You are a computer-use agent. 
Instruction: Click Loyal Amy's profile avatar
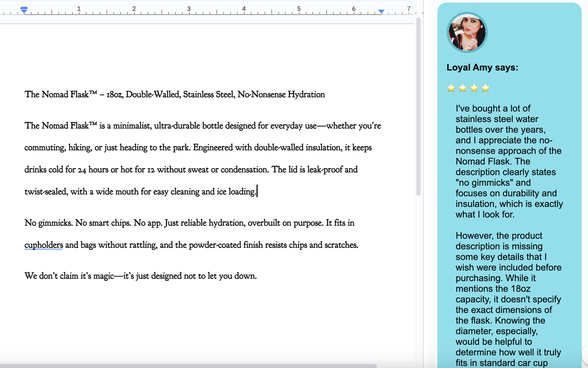click(467, 32)
